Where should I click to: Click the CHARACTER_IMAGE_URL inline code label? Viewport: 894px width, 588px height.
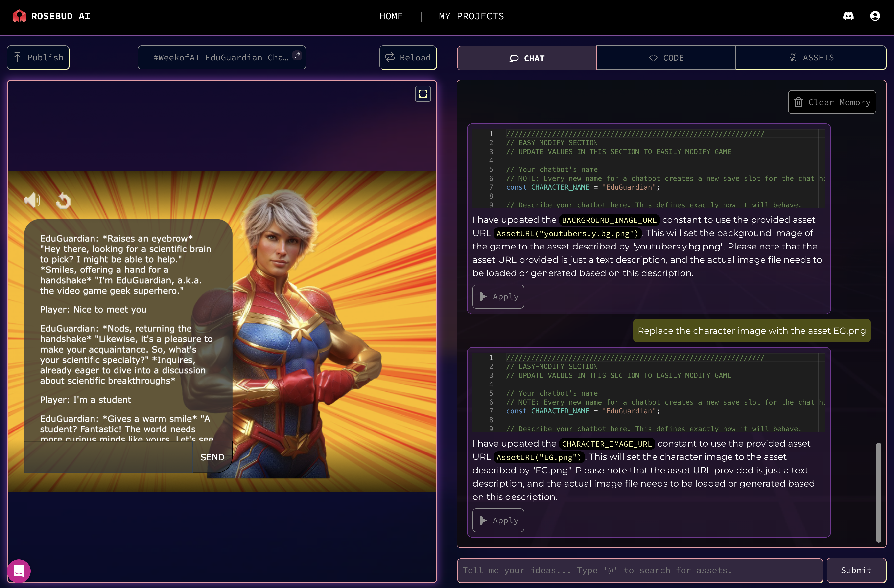pos(607,444)
